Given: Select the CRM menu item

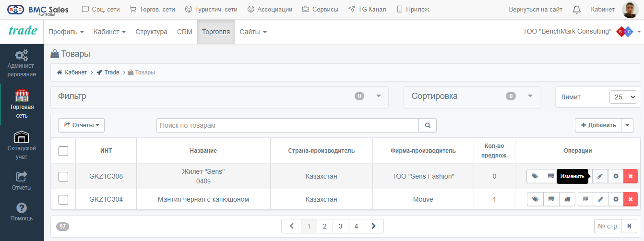Looking at the screenshot, I should click(184, 32).
